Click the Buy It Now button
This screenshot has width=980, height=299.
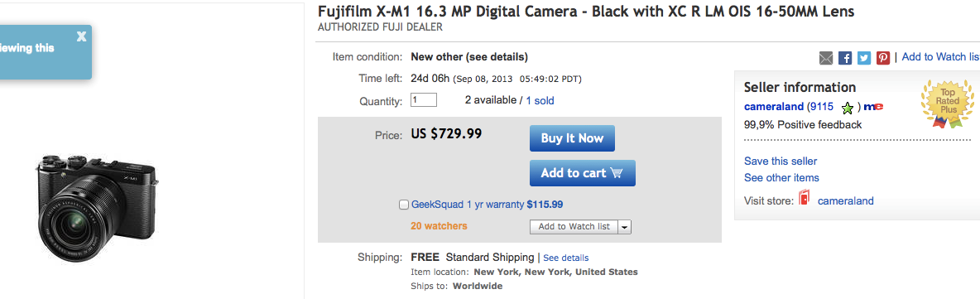coord(572,138)
